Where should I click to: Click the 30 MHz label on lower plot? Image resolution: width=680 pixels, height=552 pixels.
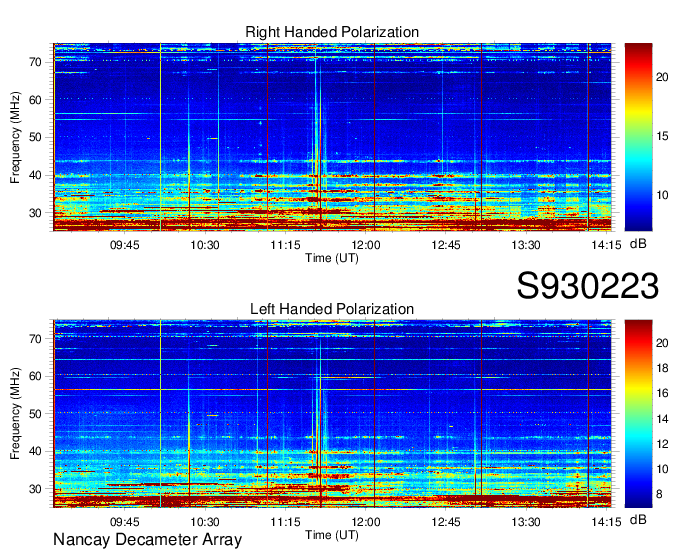pos(36,490)
